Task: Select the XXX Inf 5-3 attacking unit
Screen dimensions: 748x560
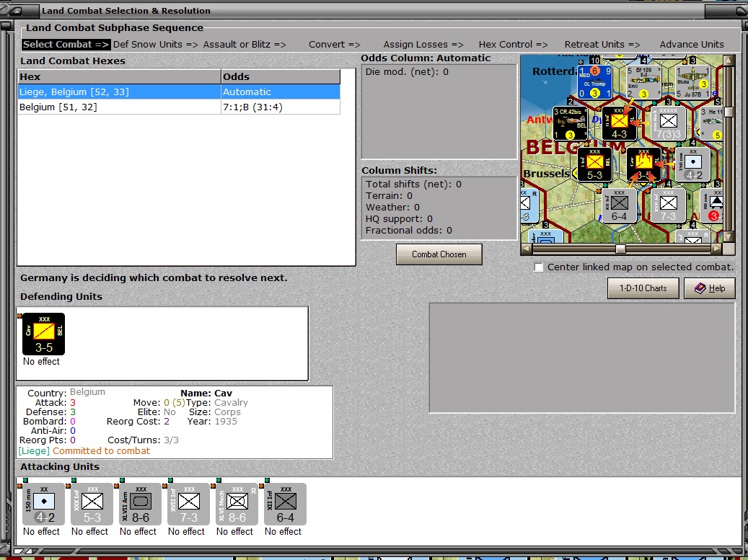Action: point(92,504)
